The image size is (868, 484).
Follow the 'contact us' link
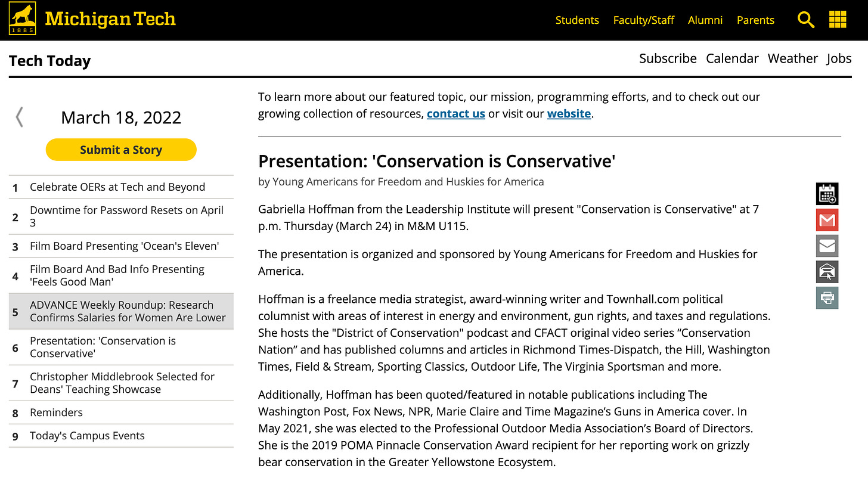tap(456, 113)
